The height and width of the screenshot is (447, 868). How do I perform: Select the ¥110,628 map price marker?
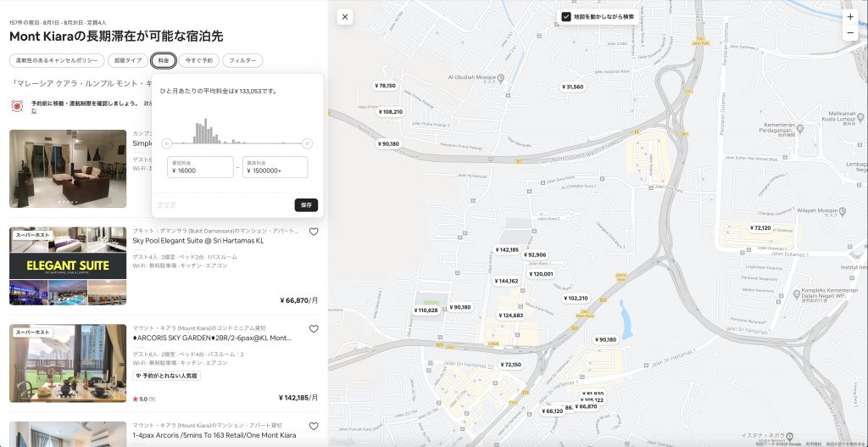426,310
